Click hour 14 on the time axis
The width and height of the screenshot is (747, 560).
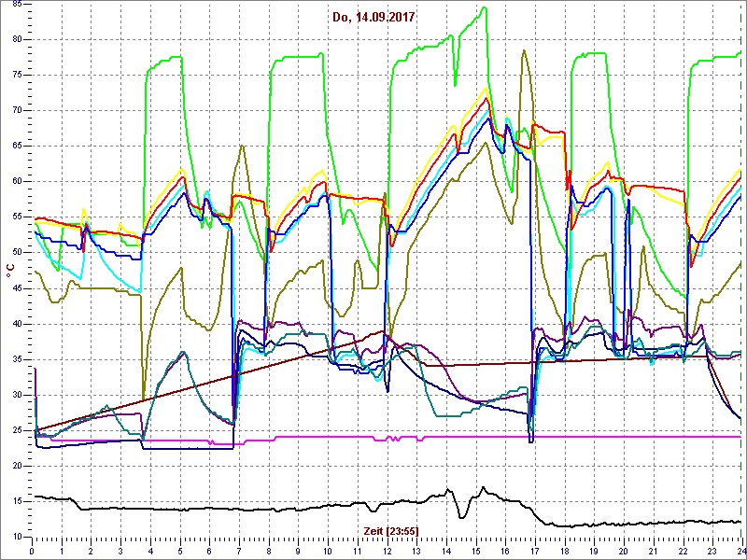[x=446, y=552]
